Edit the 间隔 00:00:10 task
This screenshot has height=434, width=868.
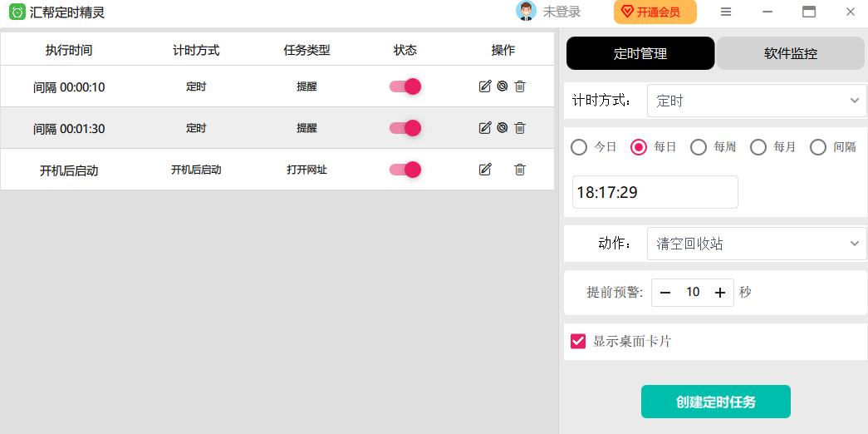485,86
